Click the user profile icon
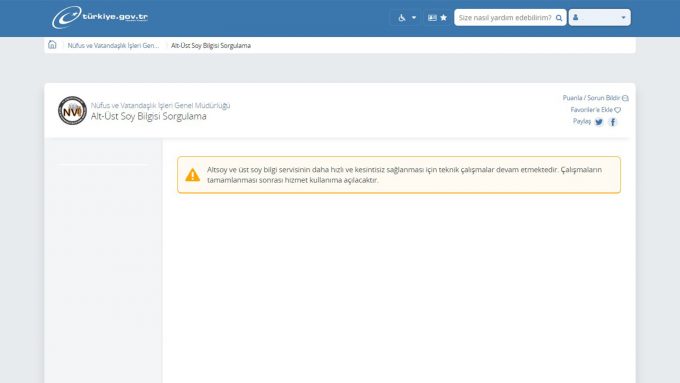Viewport: 680px width, 383px height. [575, 17]
